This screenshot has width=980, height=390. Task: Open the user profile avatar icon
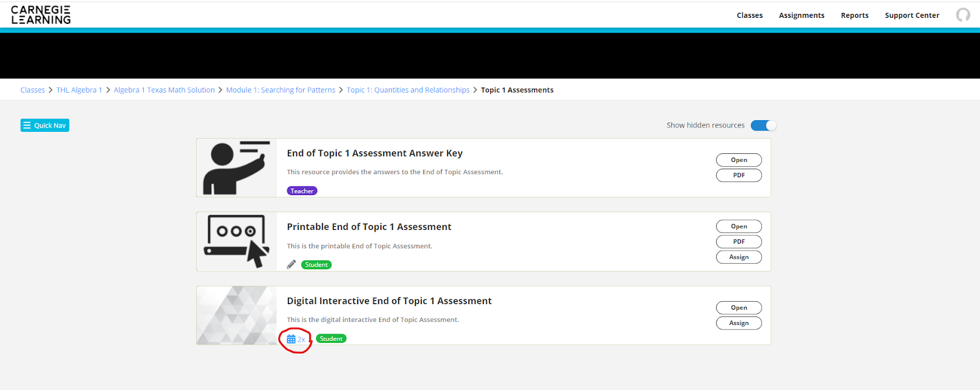pyautogui.click(x=963, y=15)
